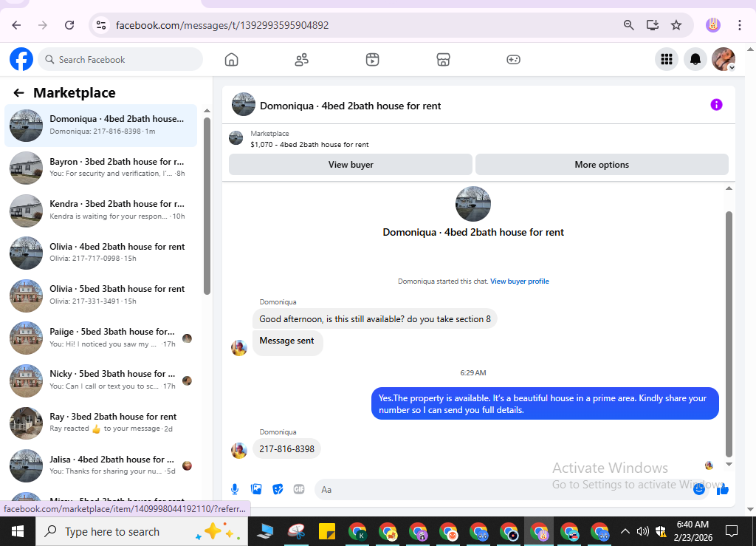The width and height of the screenshot is (756, 546).
Task: Click the chat scroll-down arrow
Action: [x=729, y=465]
